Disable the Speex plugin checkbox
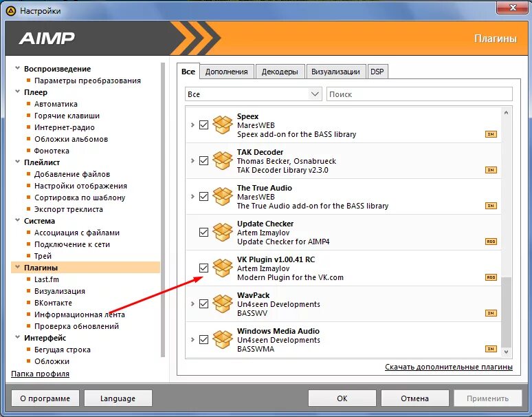This screenshot has height=417, width=532. [203, 125]
